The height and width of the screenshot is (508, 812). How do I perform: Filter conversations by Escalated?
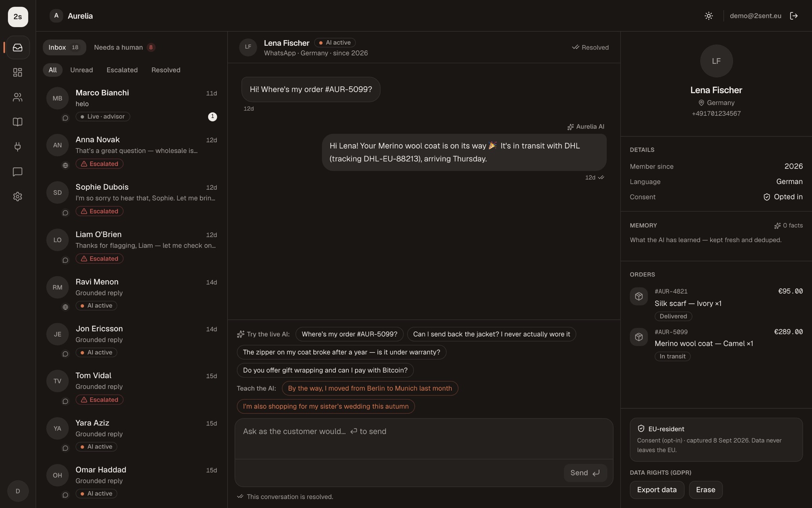(x=122, y=70)
